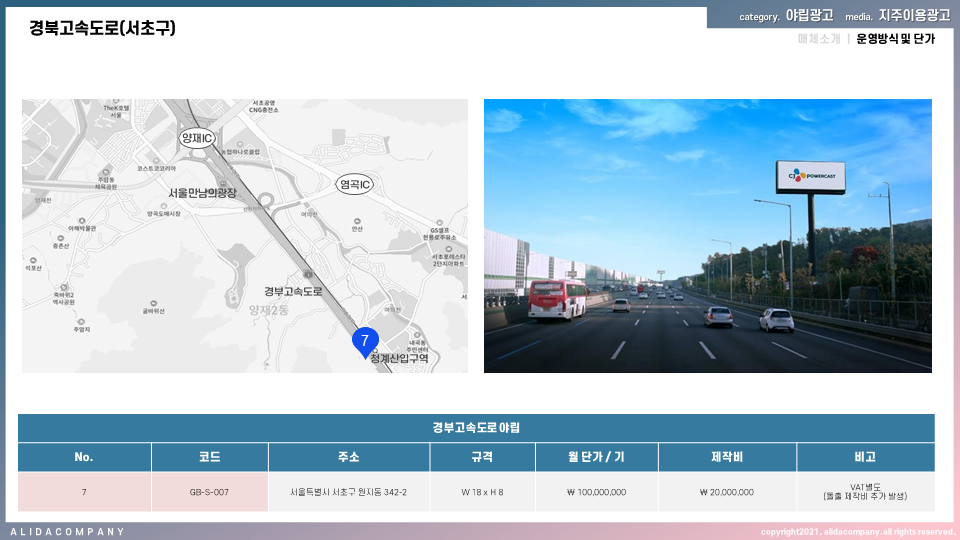Click the ALIDACOMPANY footer text
Image resolution: width=960 pixels, height=540 pixels.
(x=68, y=531)
